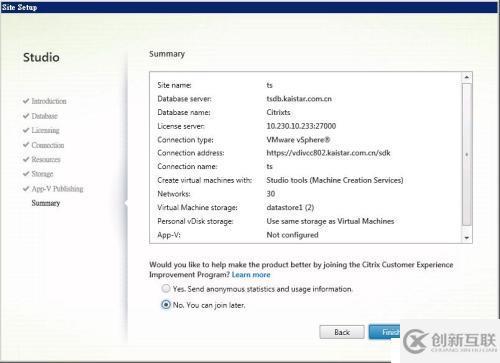The height and width of the screenshot is (363, 500).
Task: Click the datastore1 (2) storage value
Action: pyautogui.click(x=290, y=207)
